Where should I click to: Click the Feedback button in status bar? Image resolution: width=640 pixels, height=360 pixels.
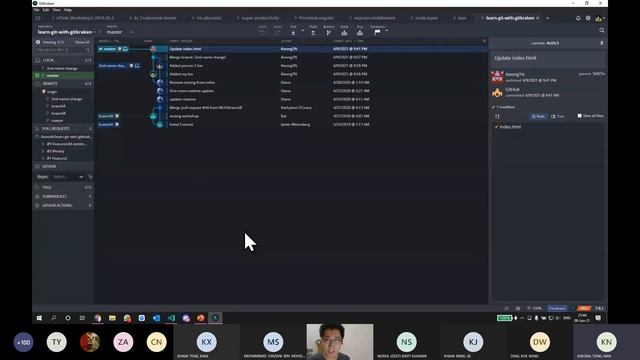pyautogui.click(x=557, y=309)
